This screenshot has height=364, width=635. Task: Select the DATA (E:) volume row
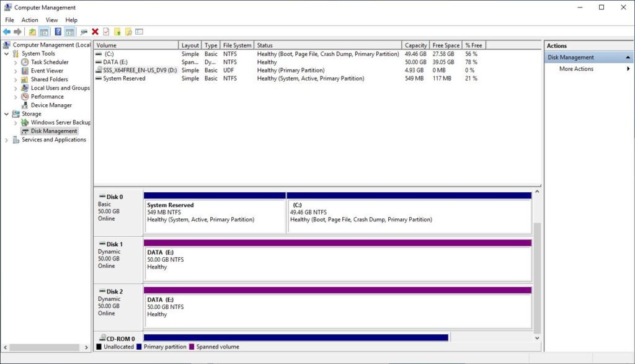[x=290, y=62]
